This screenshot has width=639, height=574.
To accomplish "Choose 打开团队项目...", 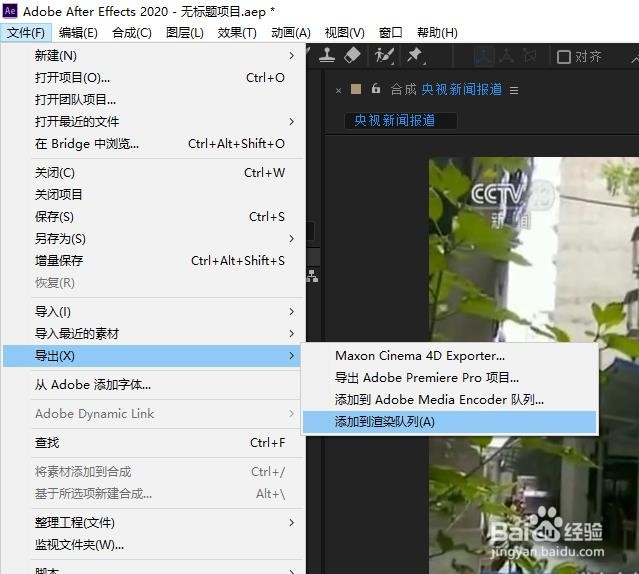I will coord(154,99).
